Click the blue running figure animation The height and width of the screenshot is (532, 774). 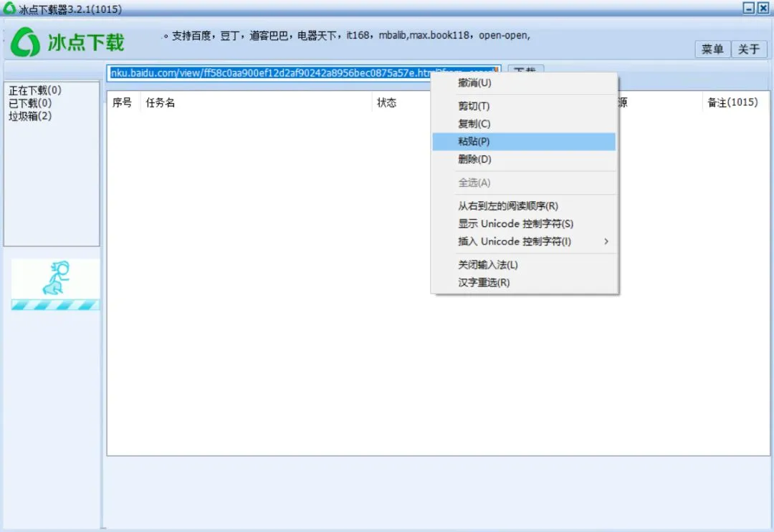point(57,278)
